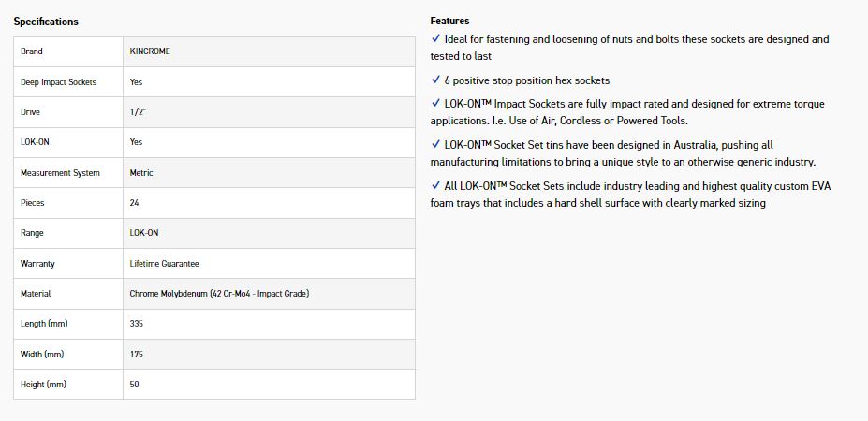The image size is (868, 421).
Task: Click the Features heading
Action: pyautogui.click(x=449, y=21)
